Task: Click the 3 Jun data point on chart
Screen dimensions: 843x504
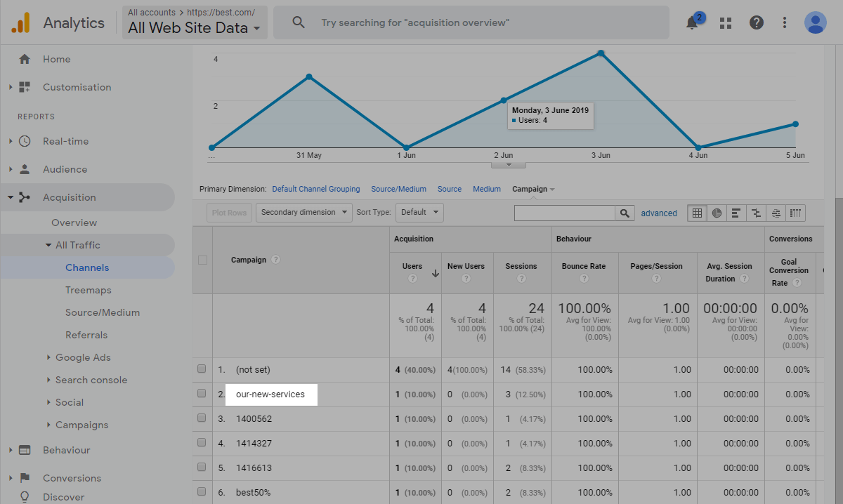Action: point(601,53)
